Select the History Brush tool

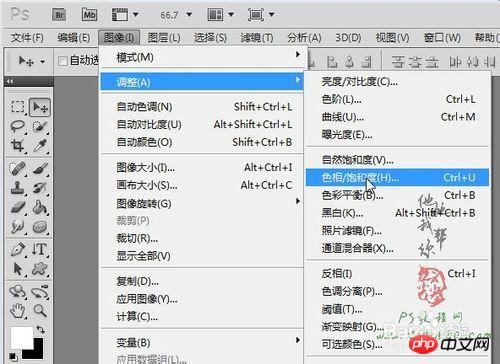tap(40, 188)
